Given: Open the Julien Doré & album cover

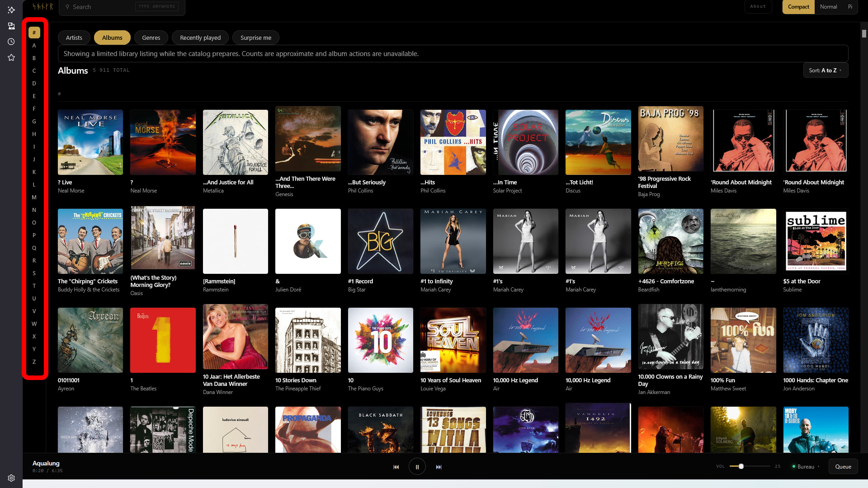Looking at the screenshot, I should [x=308, y=241].
